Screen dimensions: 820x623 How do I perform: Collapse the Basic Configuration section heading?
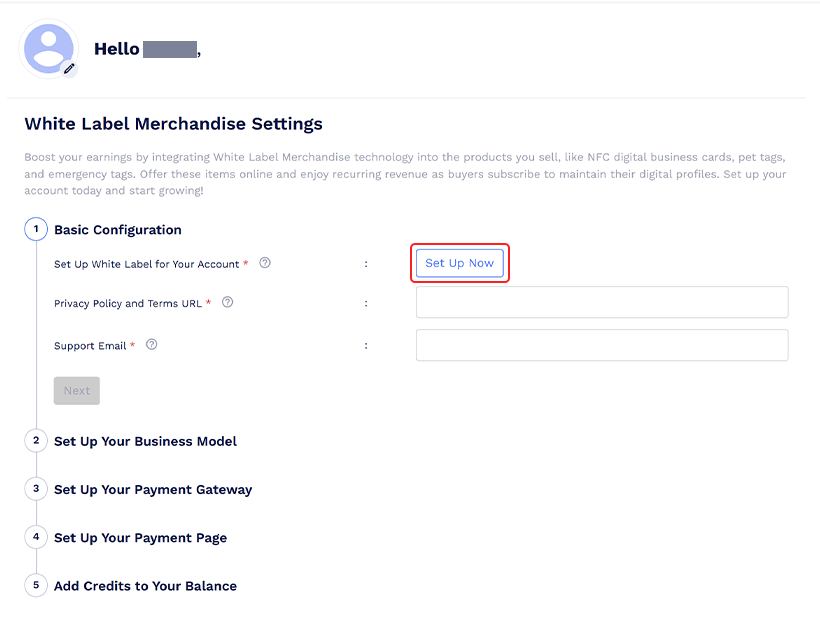pyautogui.click(x=118, y=230)
